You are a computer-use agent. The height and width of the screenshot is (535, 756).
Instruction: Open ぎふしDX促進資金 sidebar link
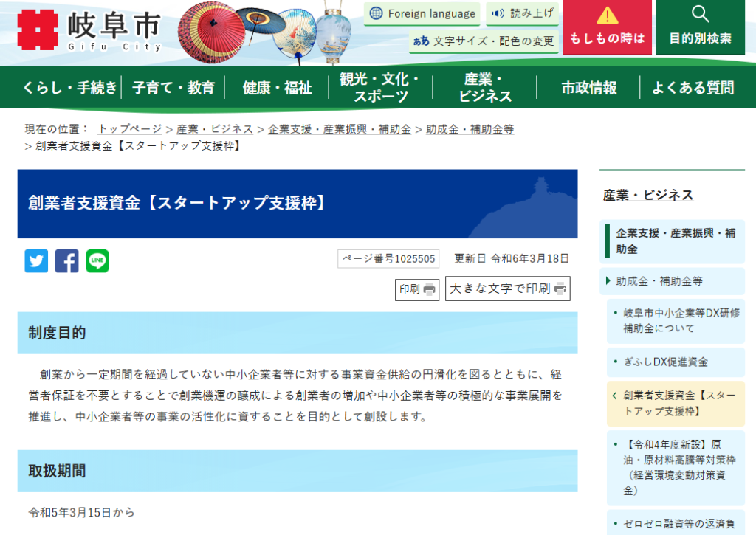click(x=665, y=362)
